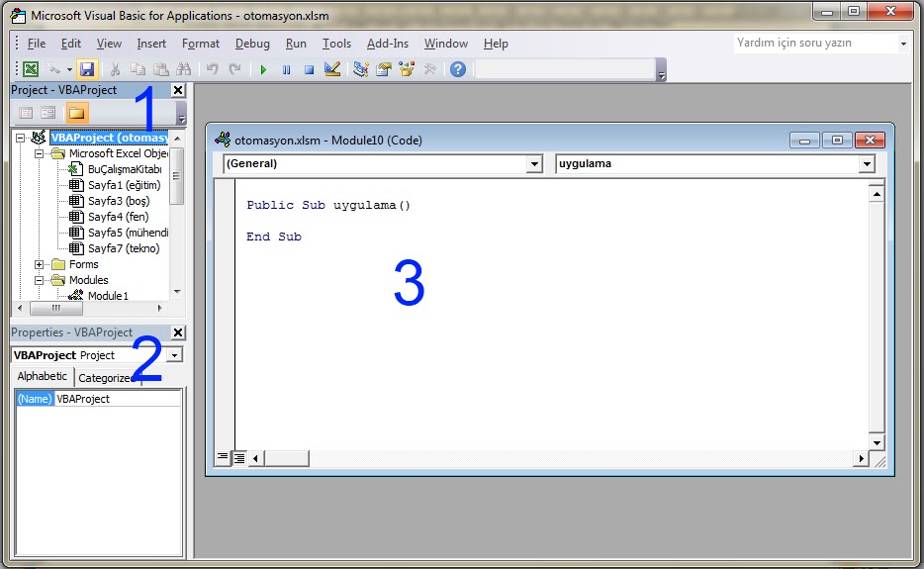
Task: Select Module1 in project tree
Action: (108, 296)
